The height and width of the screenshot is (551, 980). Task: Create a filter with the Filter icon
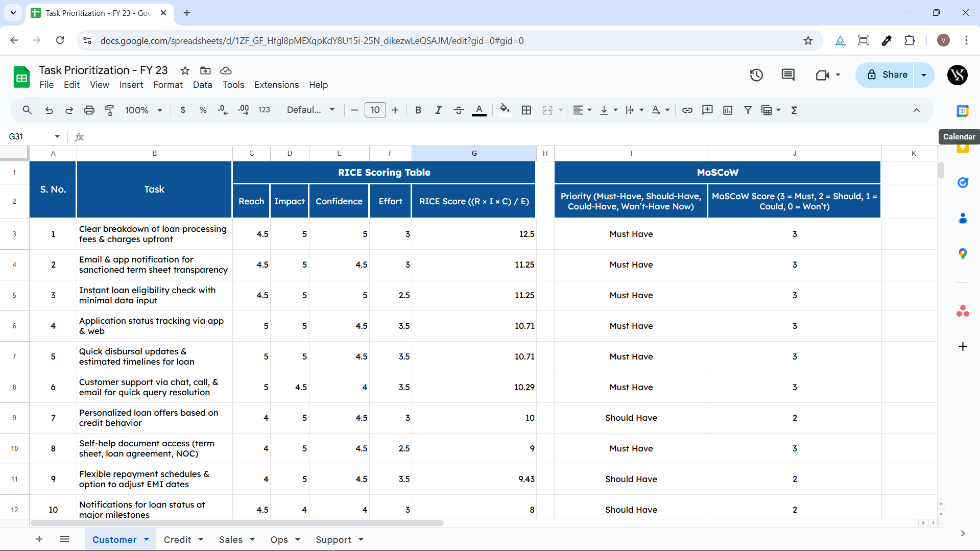coord(748,110)
